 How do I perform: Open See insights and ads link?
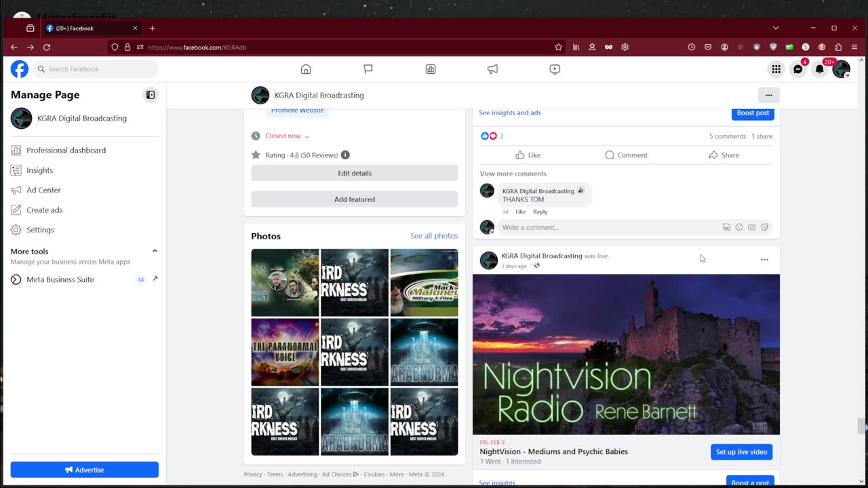(510, 113)
